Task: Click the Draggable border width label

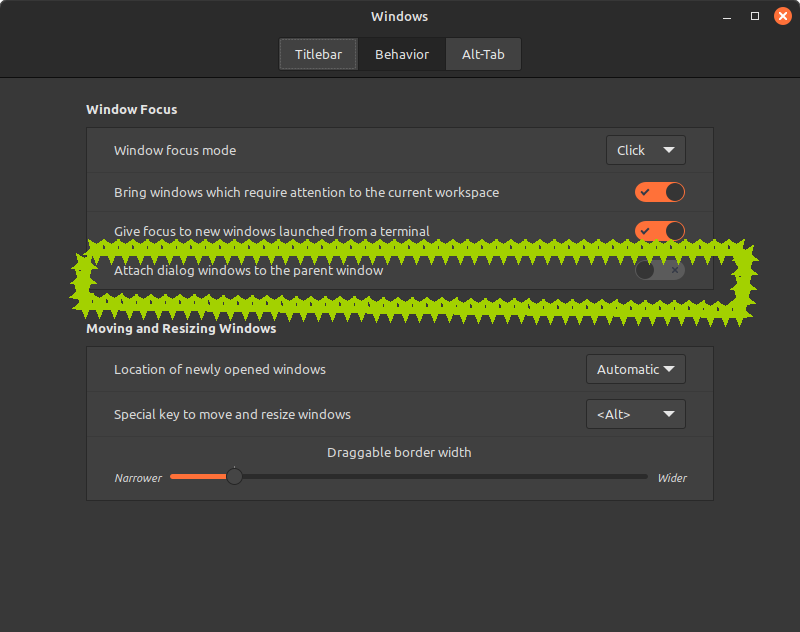Action: pyautogui.click(x=399, y=452)
